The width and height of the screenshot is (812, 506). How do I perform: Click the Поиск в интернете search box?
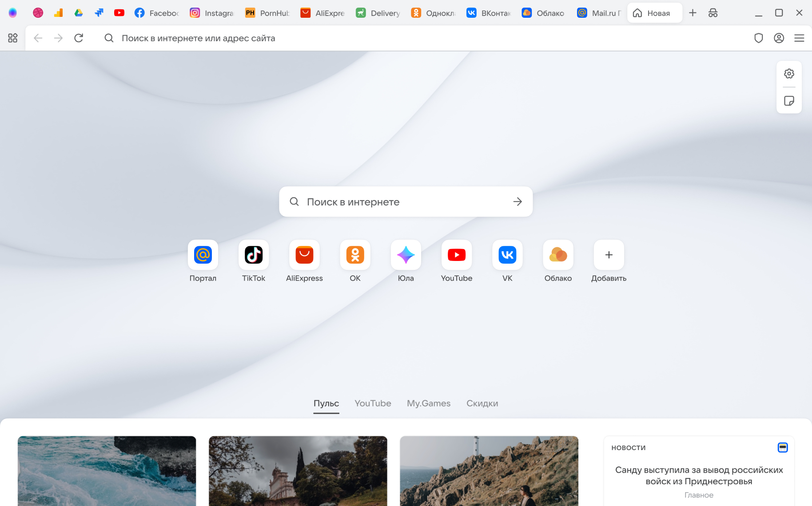click(x=406, y=202)
